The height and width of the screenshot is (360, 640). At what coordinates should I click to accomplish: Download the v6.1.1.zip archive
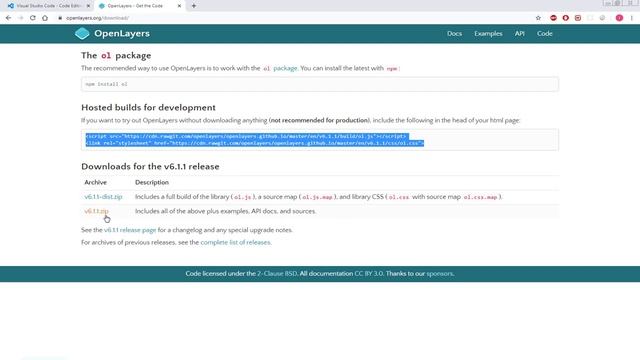[x=96, y=211]
